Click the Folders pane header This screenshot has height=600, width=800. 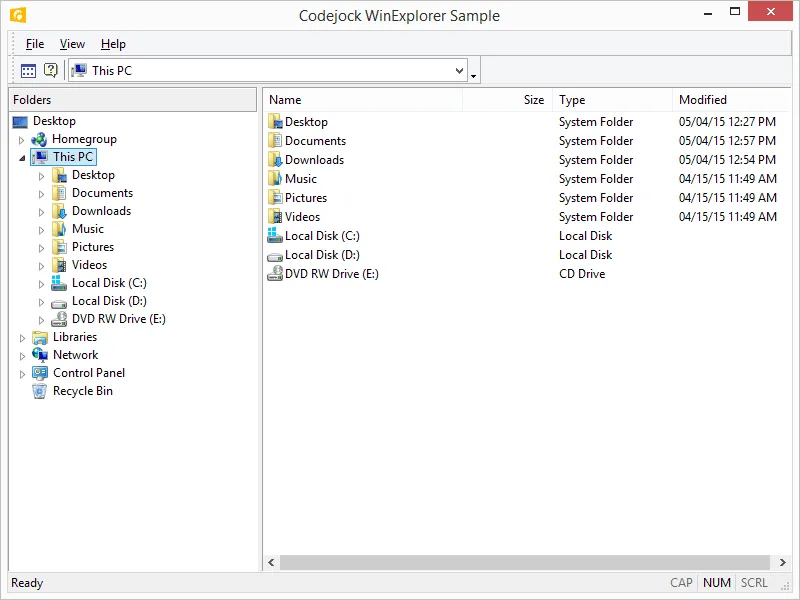tap(133, 100)
